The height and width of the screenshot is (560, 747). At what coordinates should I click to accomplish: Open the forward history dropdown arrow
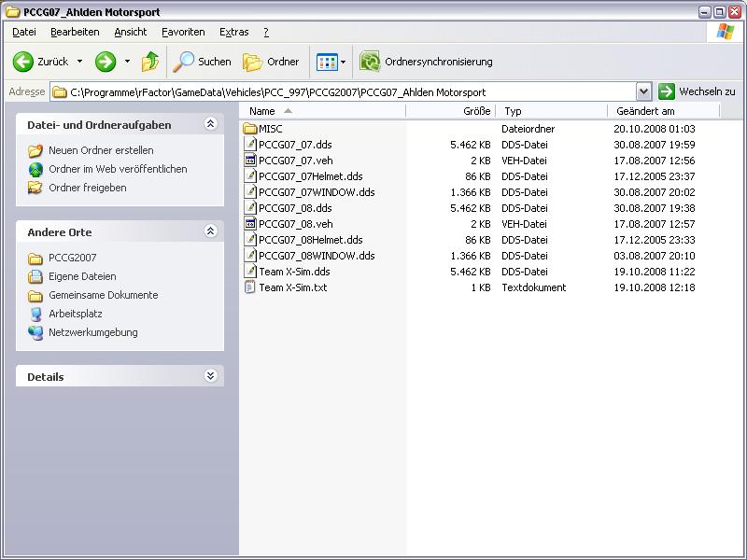click(127, 62)
